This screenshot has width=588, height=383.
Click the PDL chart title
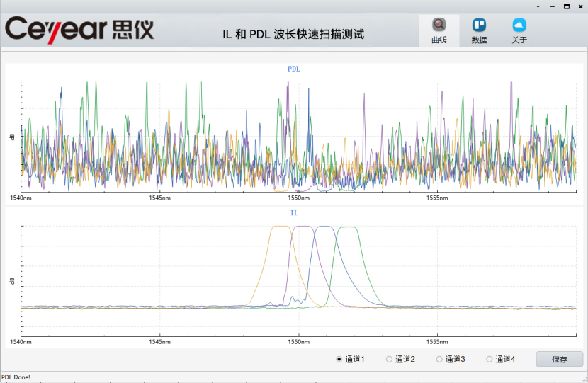coord(293,69)
